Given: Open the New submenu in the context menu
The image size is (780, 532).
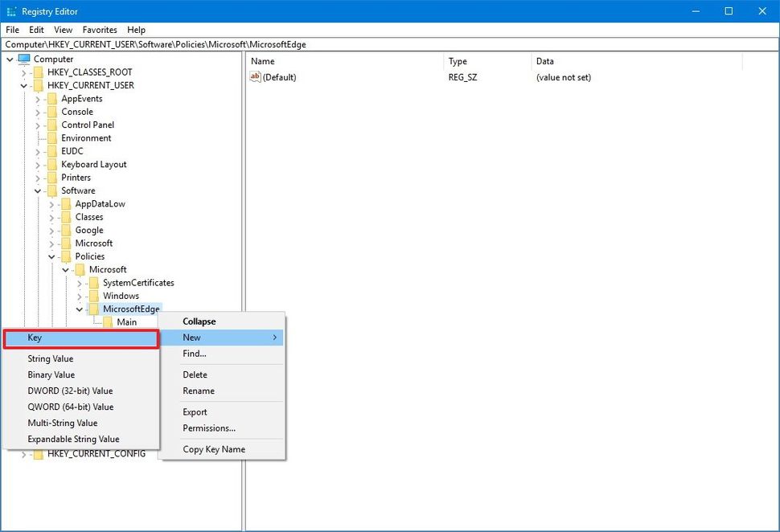Looking at the screenshot, I should pos(191,338).
